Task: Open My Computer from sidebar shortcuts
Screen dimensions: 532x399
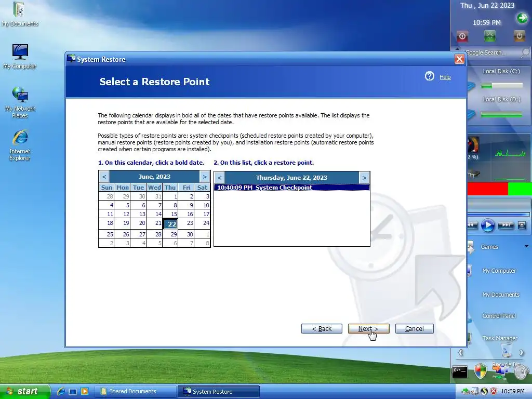Action: (499, 271)
